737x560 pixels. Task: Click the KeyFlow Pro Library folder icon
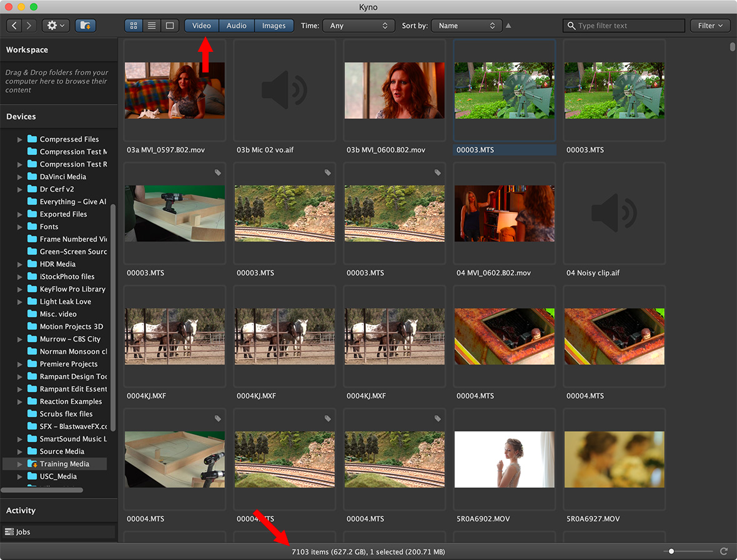[x=32, y=289]
